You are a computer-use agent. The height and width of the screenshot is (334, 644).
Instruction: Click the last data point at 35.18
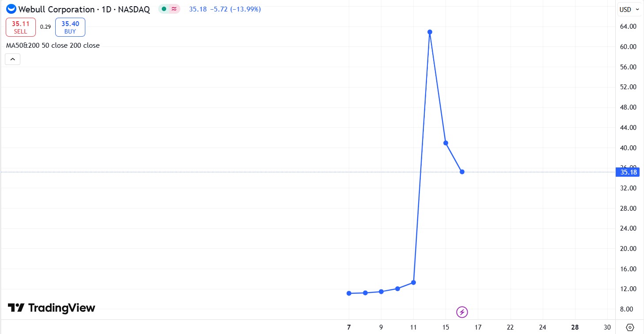tap(462, 172)
